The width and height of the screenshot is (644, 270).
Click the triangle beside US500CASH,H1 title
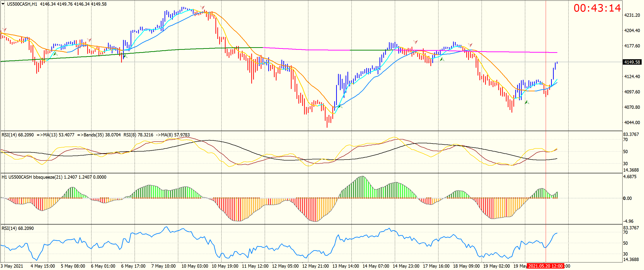coord(3,4)
